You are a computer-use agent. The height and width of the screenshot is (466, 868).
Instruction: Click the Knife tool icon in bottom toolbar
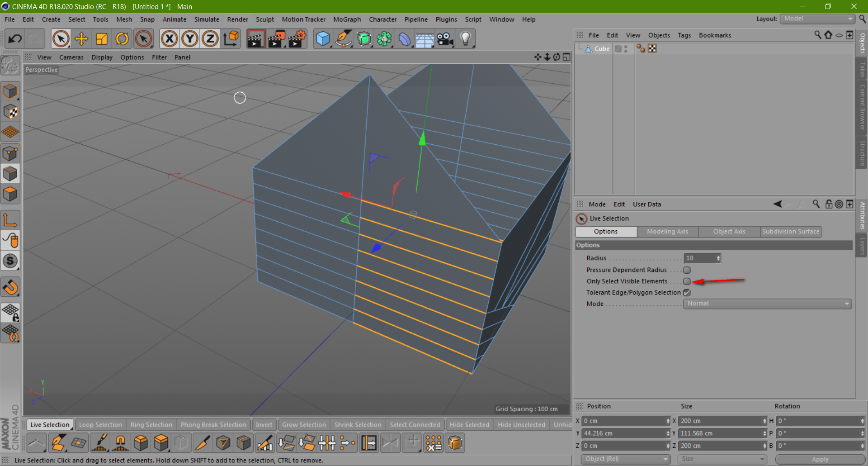(x=203, y=443)
